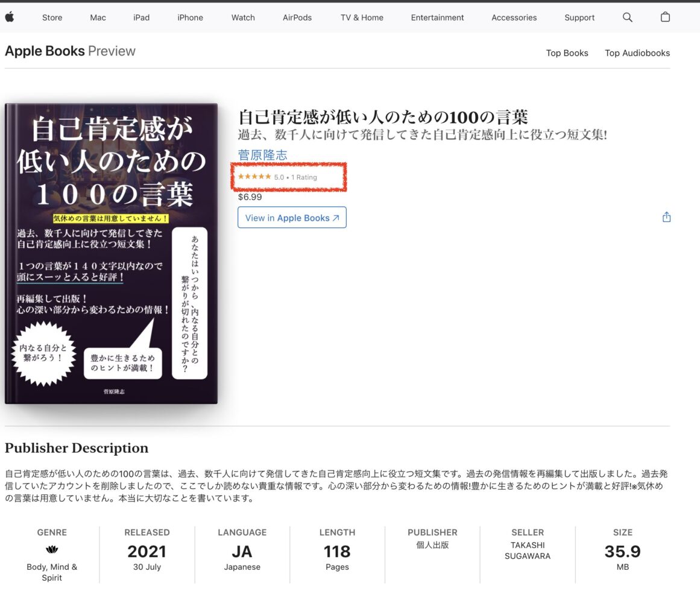Click the lotus genre icon
This screenshot has height=603, width=700.
point(52,549)
